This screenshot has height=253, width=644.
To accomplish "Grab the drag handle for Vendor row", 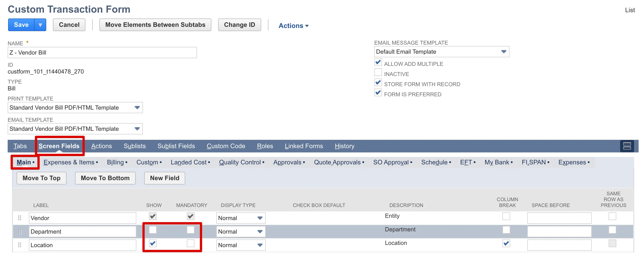I will click(20, 218).
